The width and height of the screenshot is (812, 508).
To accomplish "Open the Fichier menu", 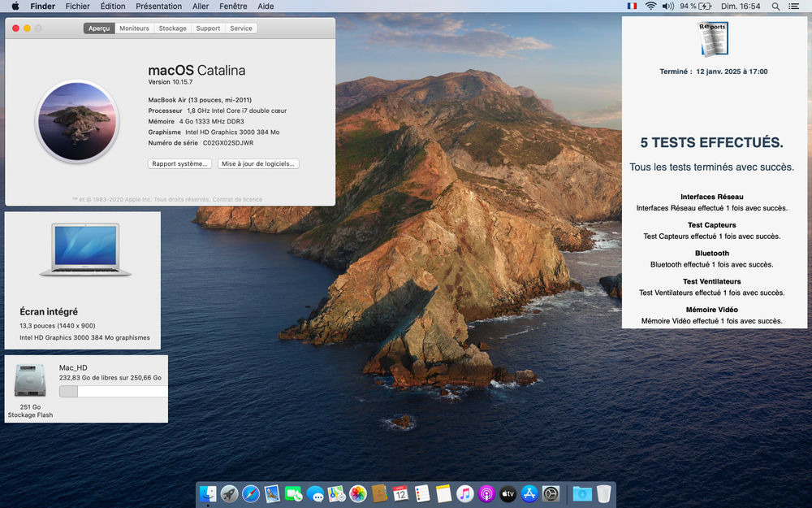I will click(x=78, y=6).
